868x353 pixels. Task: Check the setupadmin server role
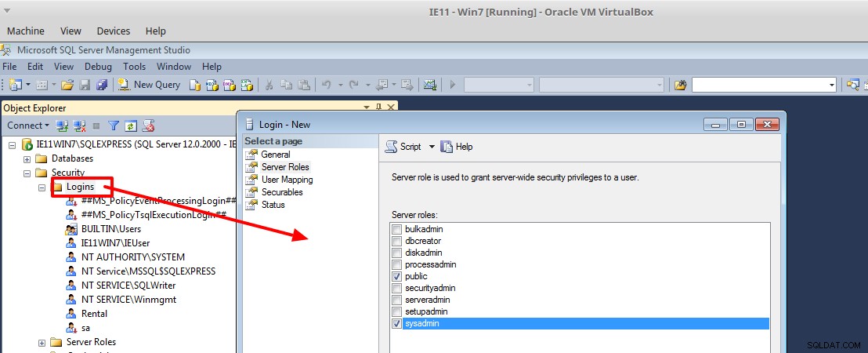(397, 311)
